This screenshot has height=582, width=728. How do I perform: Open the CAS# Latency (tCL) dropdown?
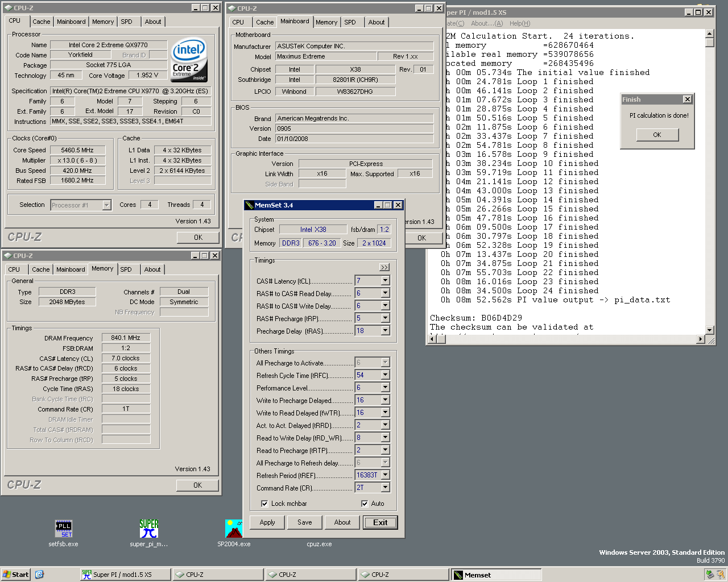tap(385, 281)
